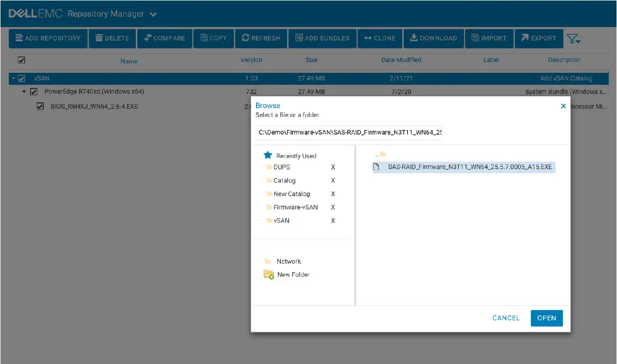This screenshot has width=617, height=364.
Task: Select the vSAN repository name
Action: 41,79
